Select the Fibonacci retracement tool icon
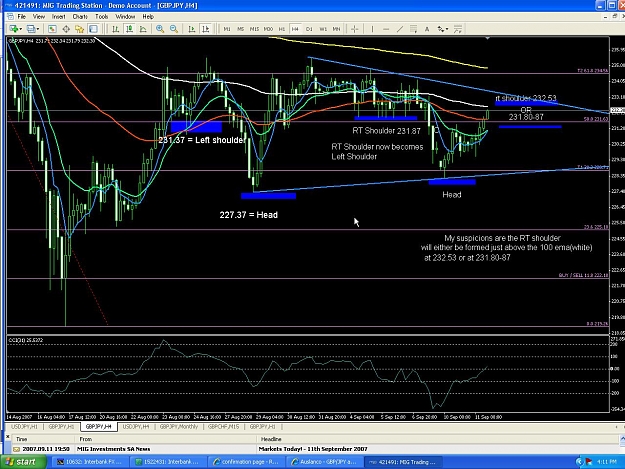 [413, 29]
